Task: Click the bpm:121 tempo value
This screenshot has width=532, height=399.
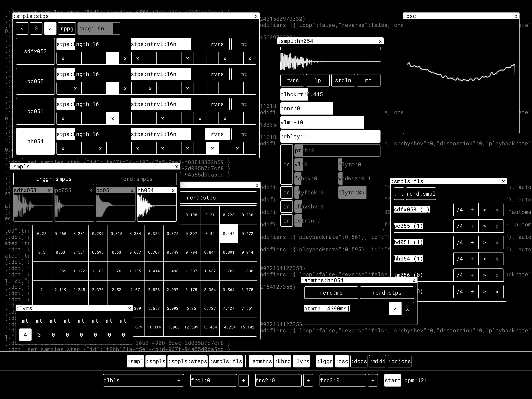Action: tap(416, 380)
